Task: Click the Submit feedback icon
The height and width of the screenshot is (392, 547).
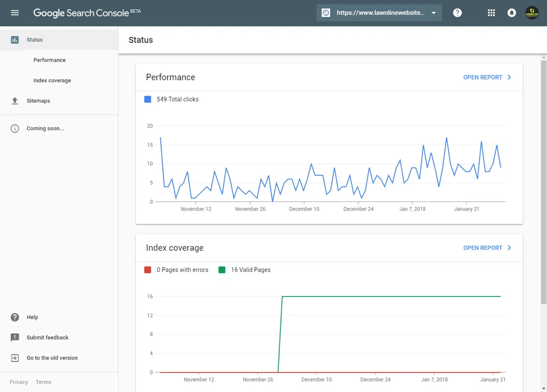Action: 14,337
